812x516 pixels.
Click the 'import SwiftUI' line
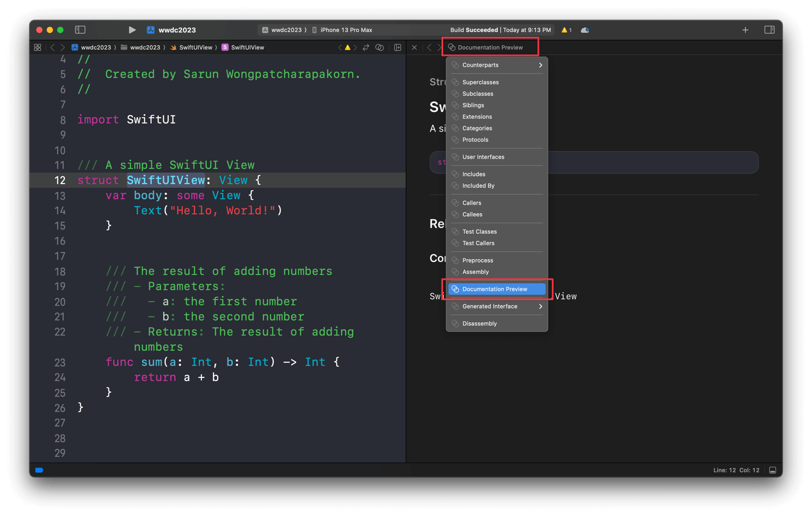pos(127,120)
